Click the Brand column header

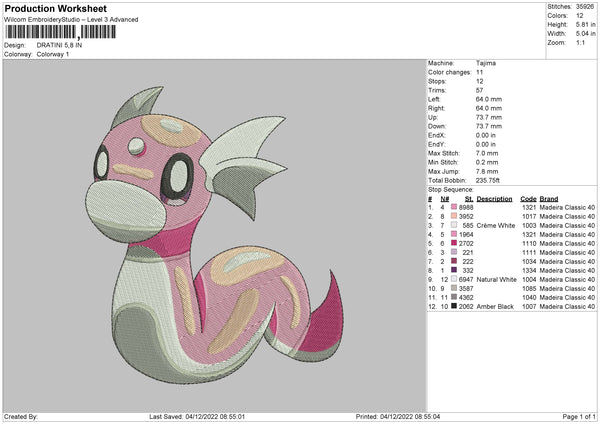pyautogui.click(x=549, y=199)
